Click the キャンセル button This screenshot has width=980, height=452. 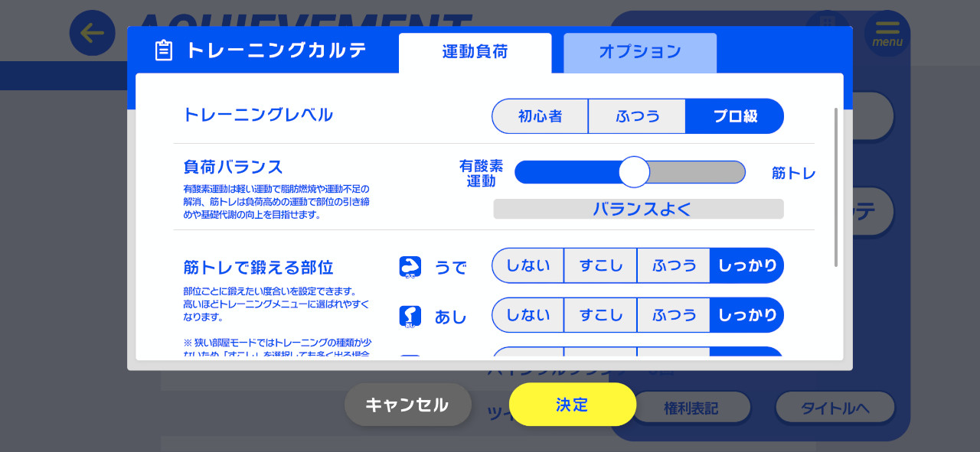(x=407, y=405)
